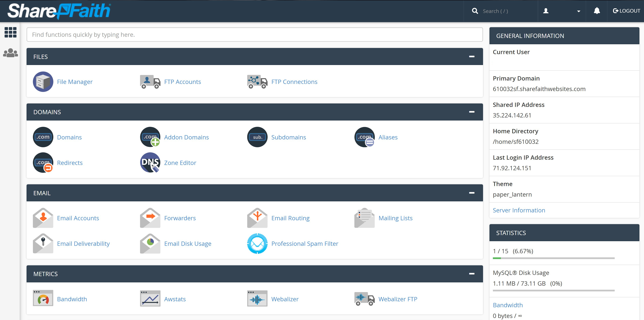Viewport: 644px width, 320px height.
Task: Click the Email Accounts envelope icon
Action: point(43,218)
